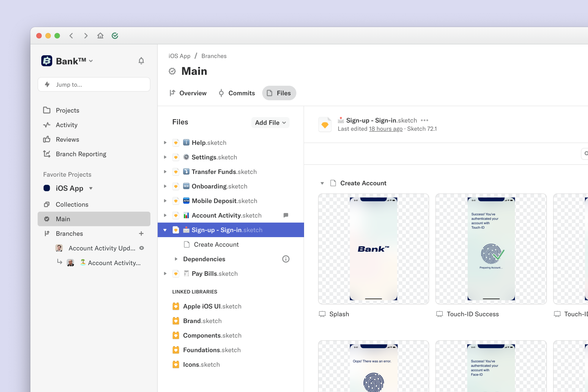This screenshot has height=392, width=588.
Task: Select Main branch in sidebar
Action: click(x=94, y=219)
